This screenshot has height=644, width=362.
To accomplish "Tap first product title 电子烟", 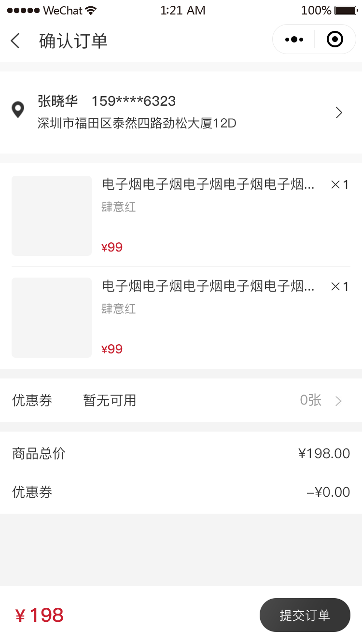I will [x=208, y=184].
